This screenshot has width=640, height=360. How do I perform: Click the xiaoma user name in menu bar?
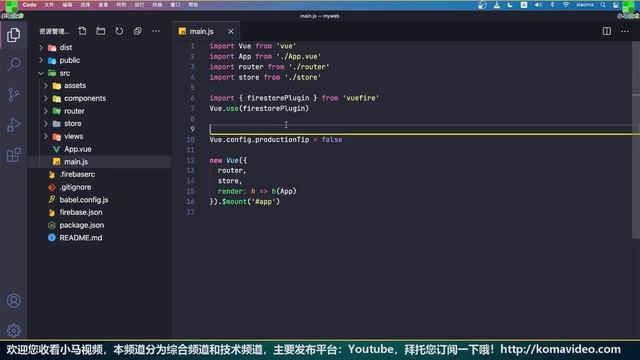[x=585, y=5]
